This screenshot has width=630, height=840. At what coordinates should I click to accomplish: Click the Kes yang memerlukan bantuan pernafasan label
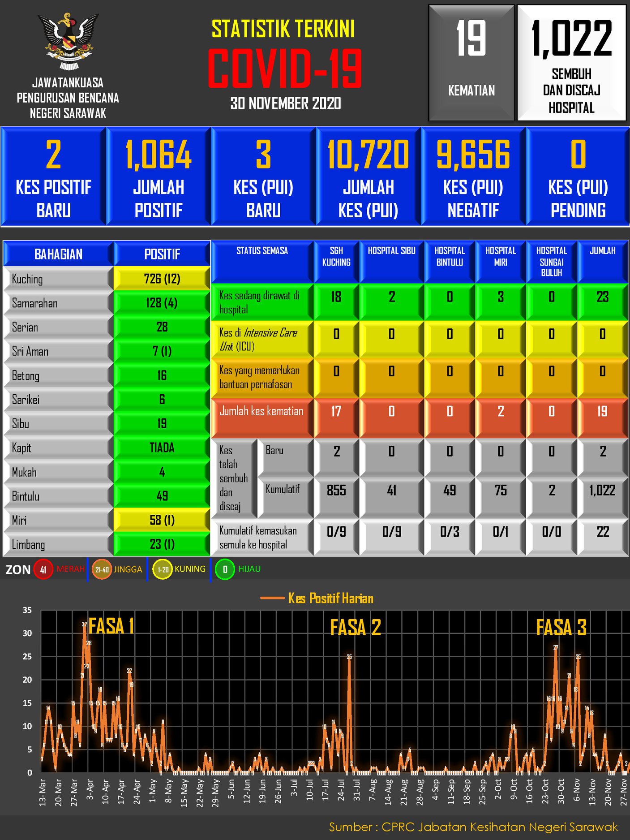[x=262, y=377]
